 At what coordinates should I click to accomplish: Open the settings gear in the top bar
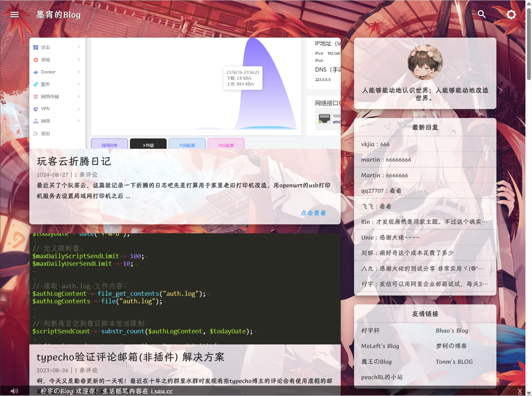511,14
